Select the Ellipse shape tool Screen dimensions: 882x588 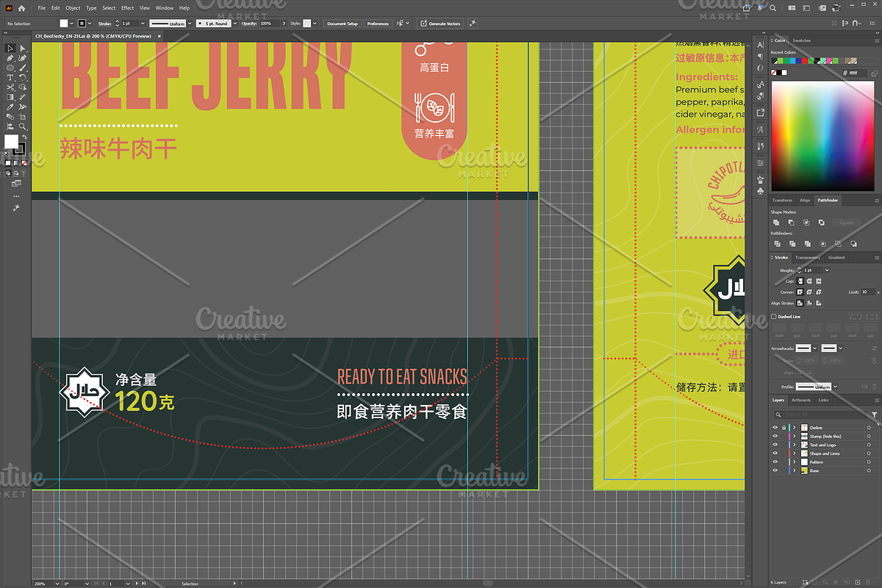coord(10,68)
